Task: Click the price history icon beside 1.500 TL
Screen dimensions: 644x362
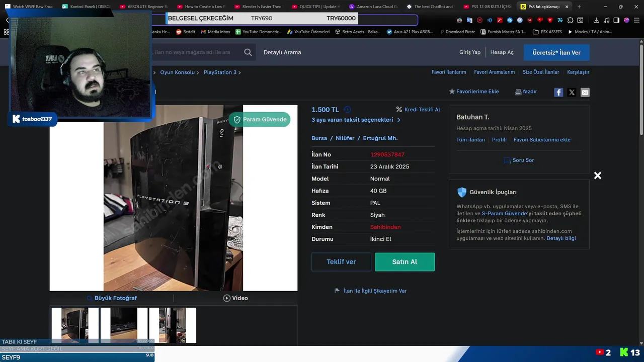Action: [x=347, y=110]
